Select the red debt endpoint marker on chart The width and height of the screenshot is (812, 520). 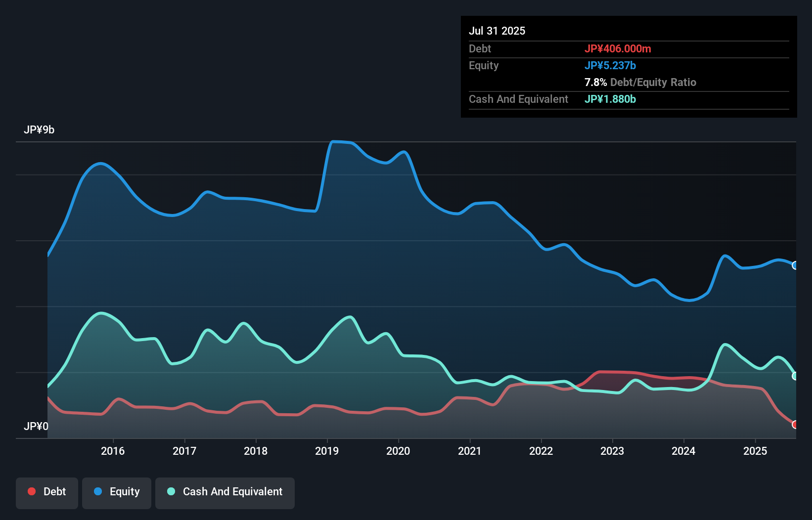coord(795,424)
